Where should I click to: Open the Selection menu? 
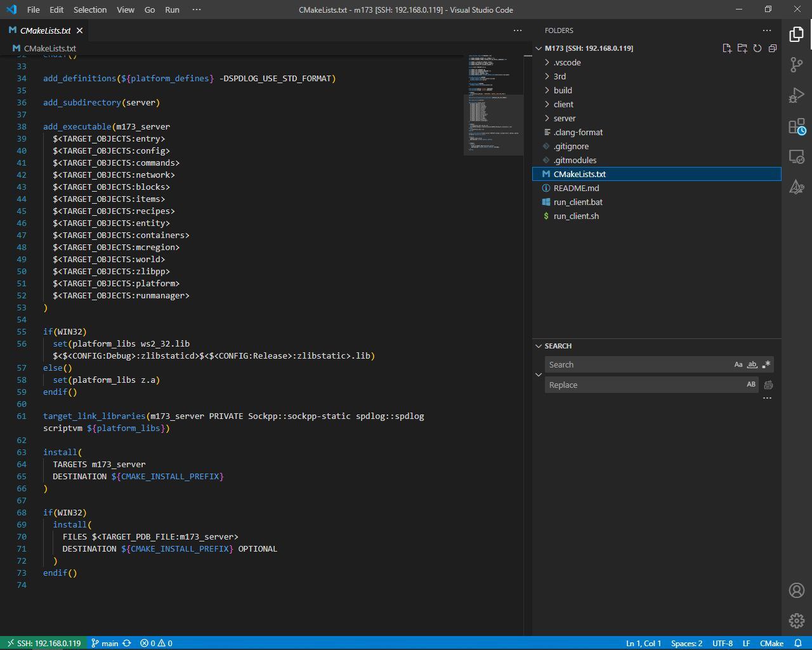[x=89, y=10]
